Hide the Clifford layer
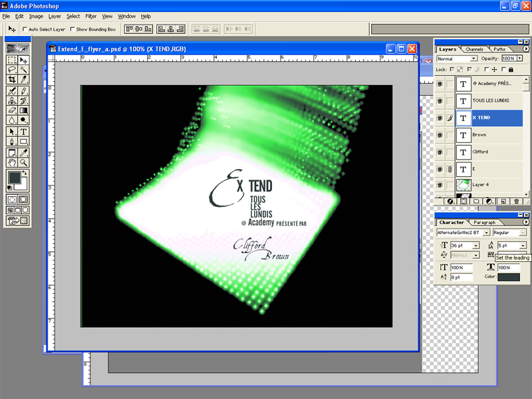The height and width of the screenshot is (399, 532). click(440, 152)
